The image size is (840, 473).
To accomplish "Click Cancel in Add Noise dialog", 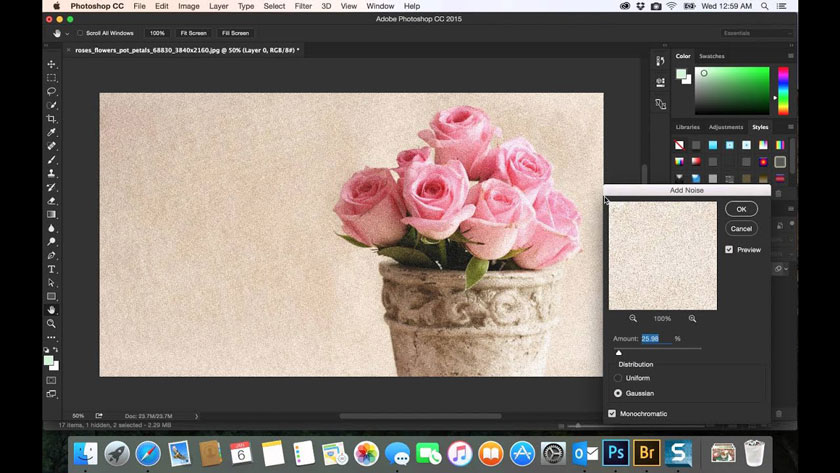I will 741,229.
